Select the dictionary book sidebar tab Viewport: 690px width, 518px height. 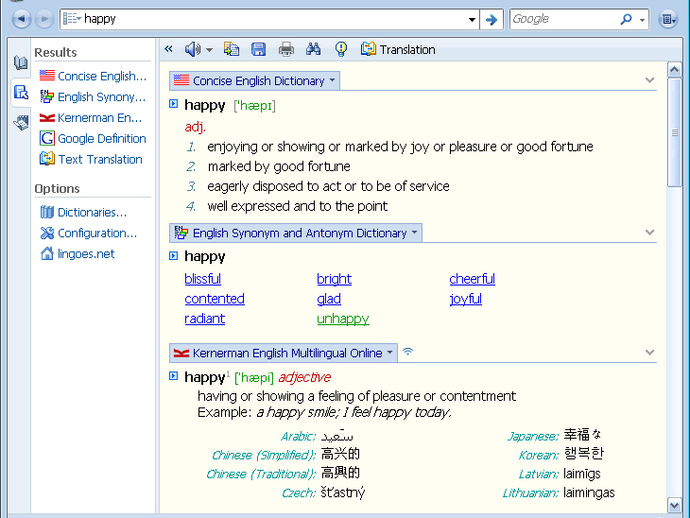coord(21,62)
